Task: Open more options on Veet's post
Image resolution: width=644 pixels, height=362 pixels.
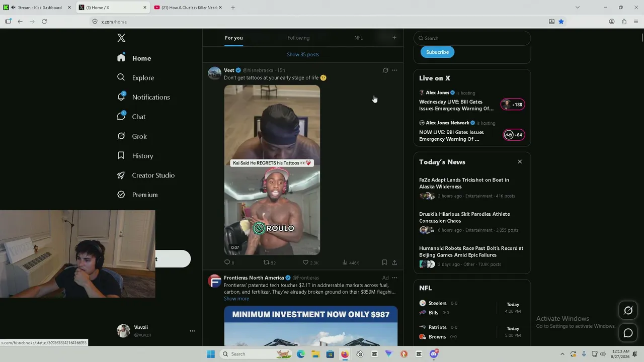Action: [x=394, y=70]
